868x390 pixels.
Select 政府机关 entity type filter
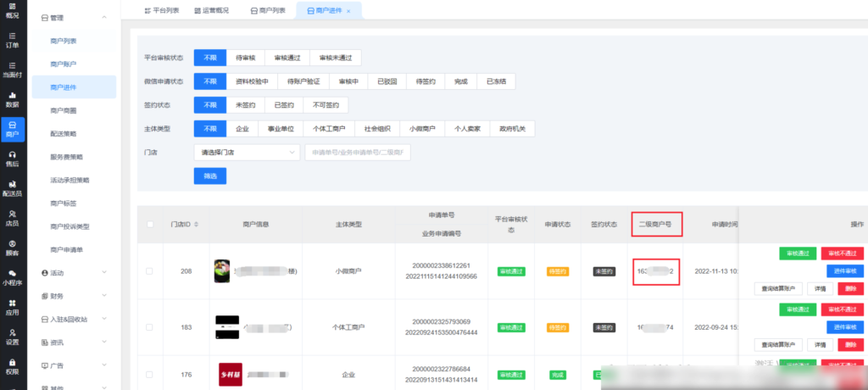pyautogui.click(x=512, y=129)
